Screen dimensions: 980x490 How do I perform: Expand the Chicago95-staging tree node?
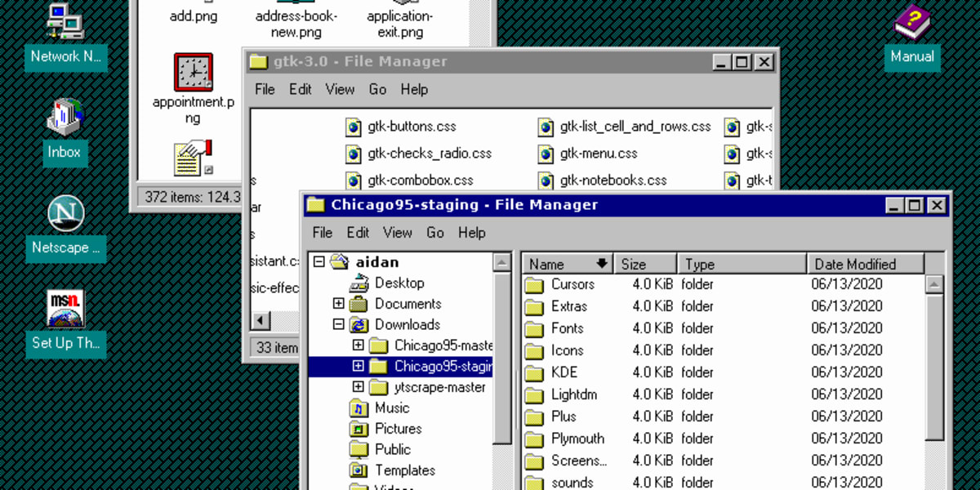coord(358,367)
